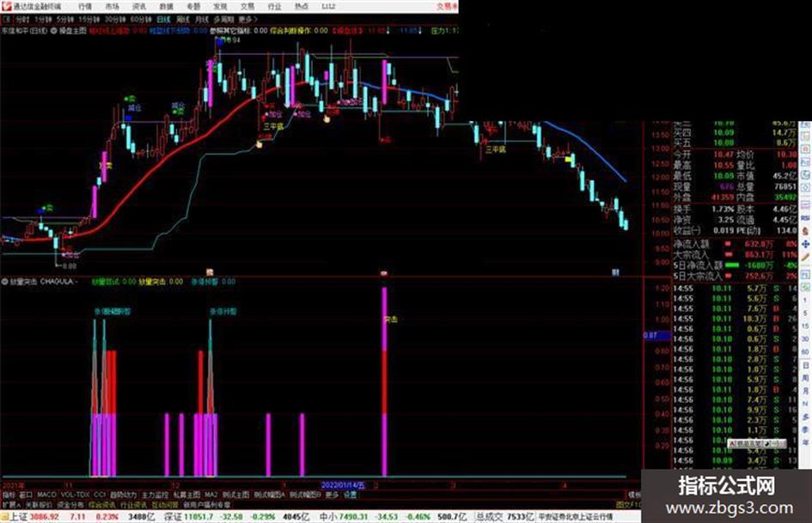Select the 周线 weekly period tab
This screenshot has width=812, height=523.
pos(183,19)
